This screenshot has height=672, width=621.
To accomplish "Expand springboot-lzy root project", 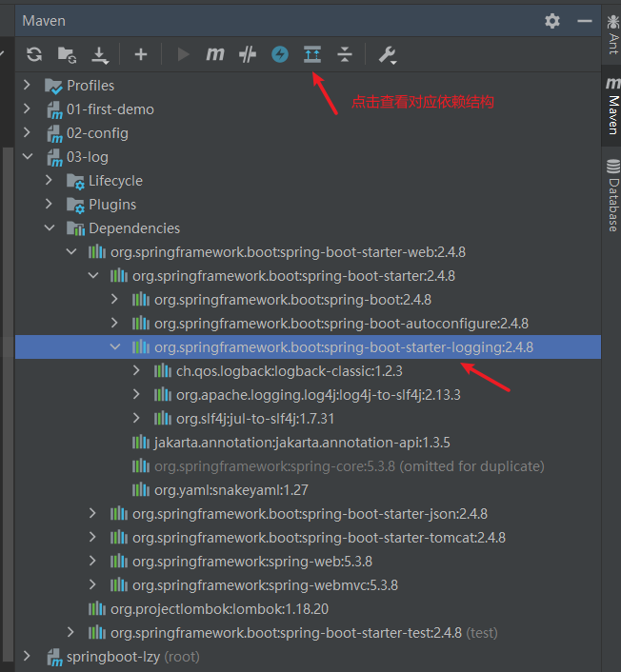I will pyautogui.click(x=27, y=656).
